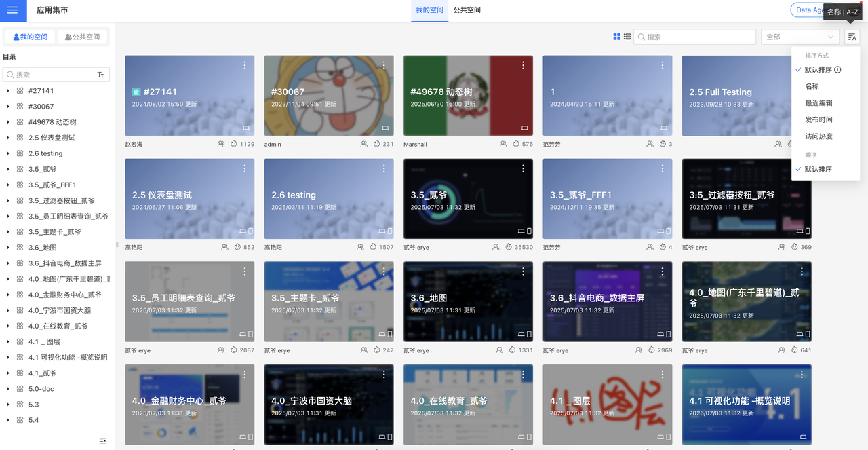The image size is (868, 450).
Task: Open the hamburger menu in top-left corner
Action: [x=12, y=10]
